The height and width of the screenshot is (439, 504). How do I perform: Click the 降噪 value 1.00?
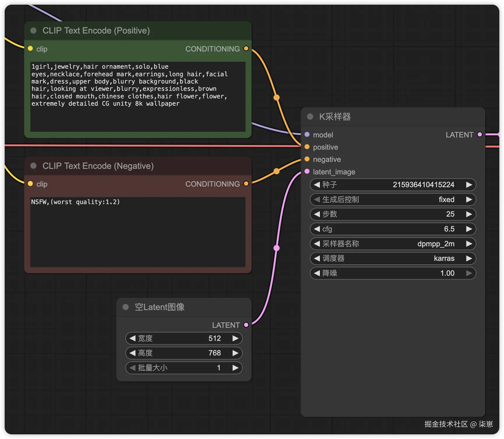point(447,273)
